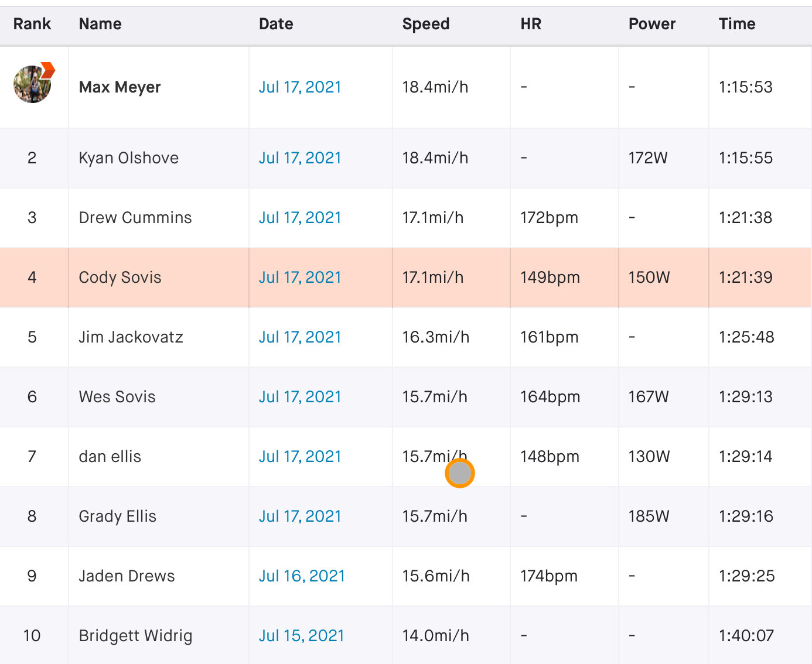Click the orange chevron badge on the avatar
Image resolution: width=812 pixels, height=664 pixels.
point(48,70)
